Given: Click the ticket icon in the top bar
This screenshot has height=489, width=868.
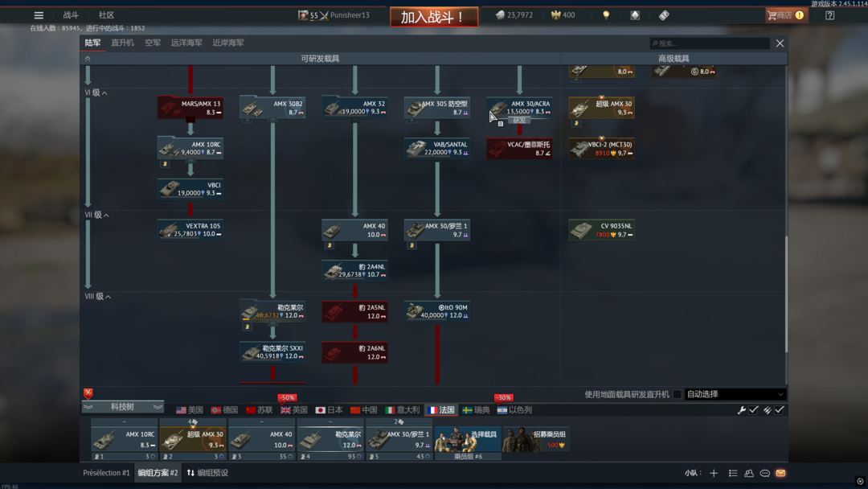Looking at the screenshot, I should coord(664,15).
